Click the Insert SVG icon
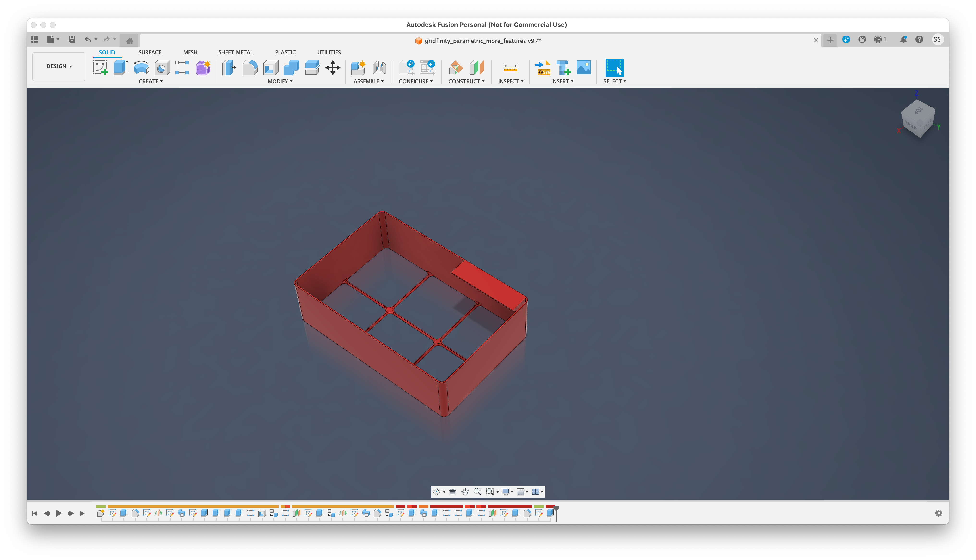 coord(543,68)
